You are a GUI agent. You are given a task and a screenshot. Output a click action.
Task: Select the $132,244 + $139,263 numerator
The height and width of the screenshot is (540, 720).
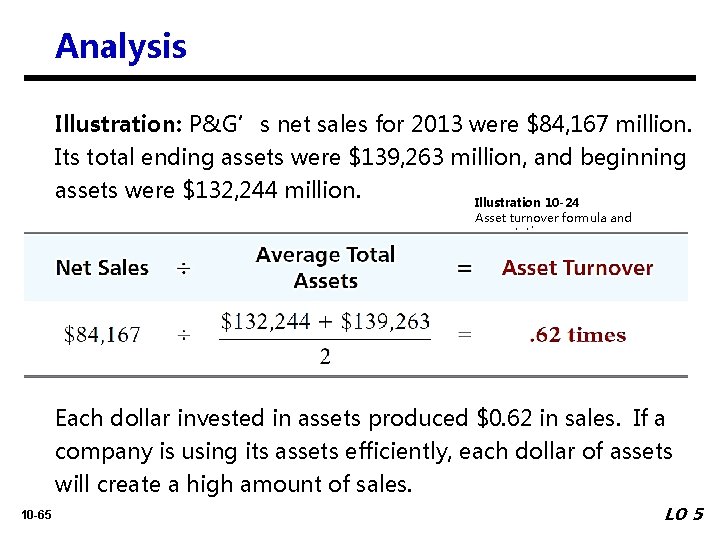(x=325, y=321)
